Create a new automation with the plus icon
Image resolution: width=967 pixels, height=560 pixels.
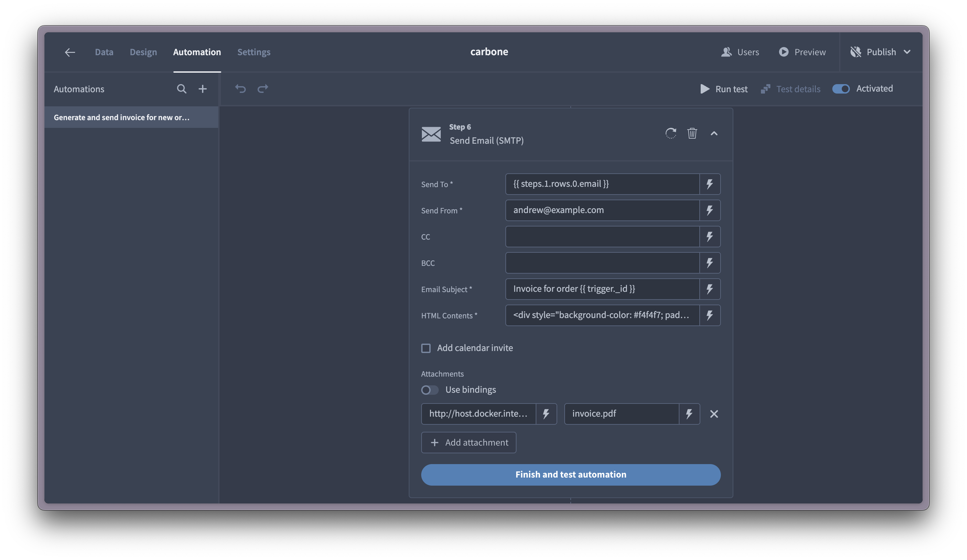point(203,89)
